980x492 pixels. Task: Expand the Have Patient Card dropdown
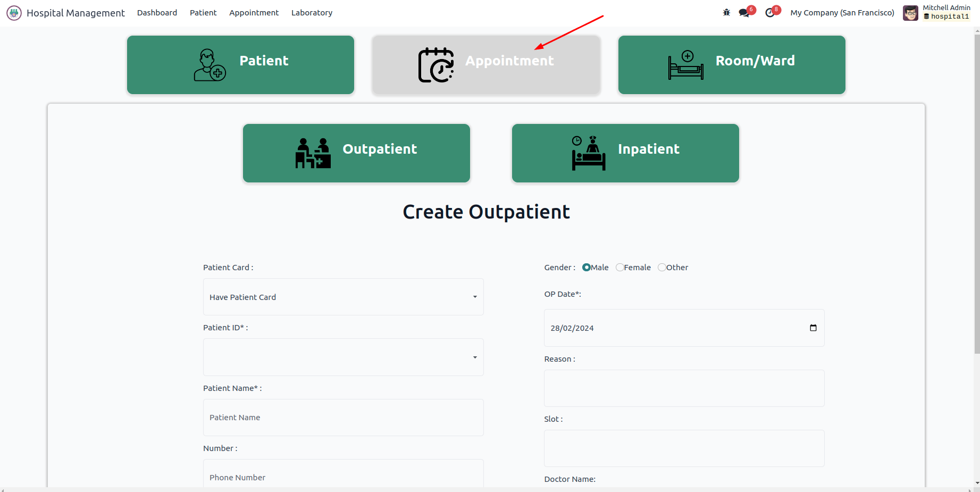point(343,297)
